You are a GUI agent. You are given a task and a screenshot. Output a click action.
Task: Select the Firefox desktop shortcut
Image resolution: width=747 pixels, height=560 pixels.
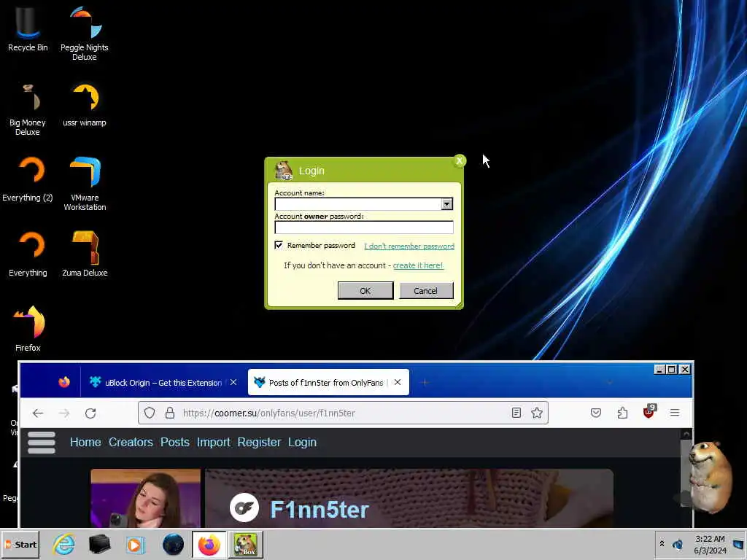click(x=28, y=329)
